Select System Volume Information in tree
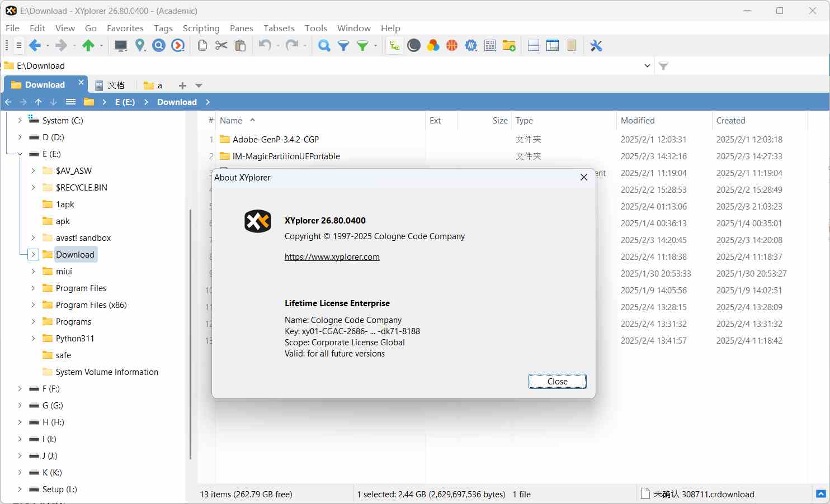This screenshot has width=830, height=504. [107, 372]
